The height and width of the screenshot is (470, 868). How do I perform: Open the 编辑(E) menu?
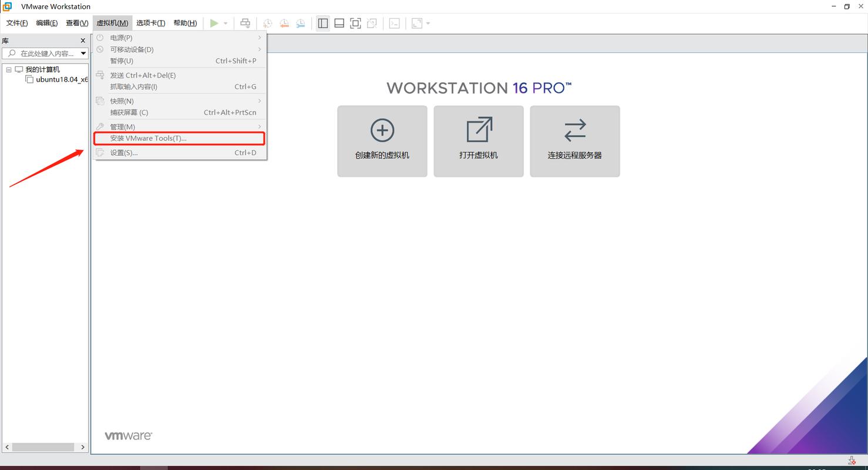[x=47, y=23]
